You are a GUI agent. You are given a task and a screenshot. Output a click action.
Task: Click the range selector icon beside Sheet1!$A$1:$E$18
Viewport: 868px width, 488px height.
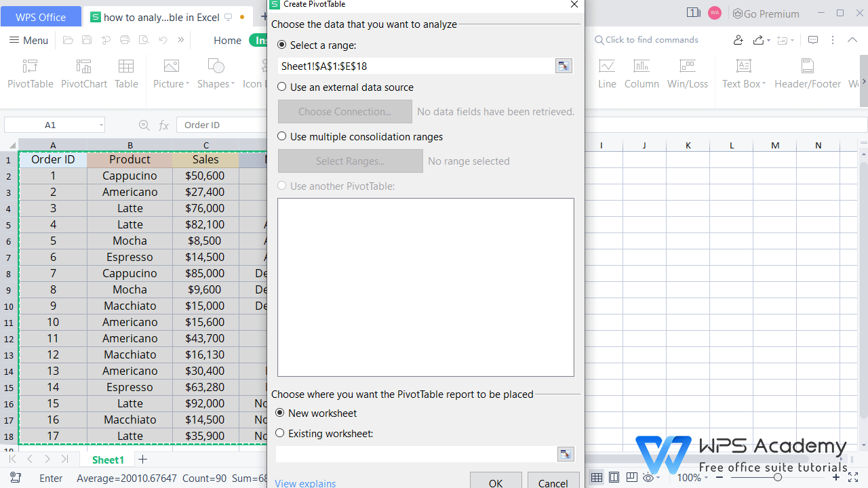[564, 66]
